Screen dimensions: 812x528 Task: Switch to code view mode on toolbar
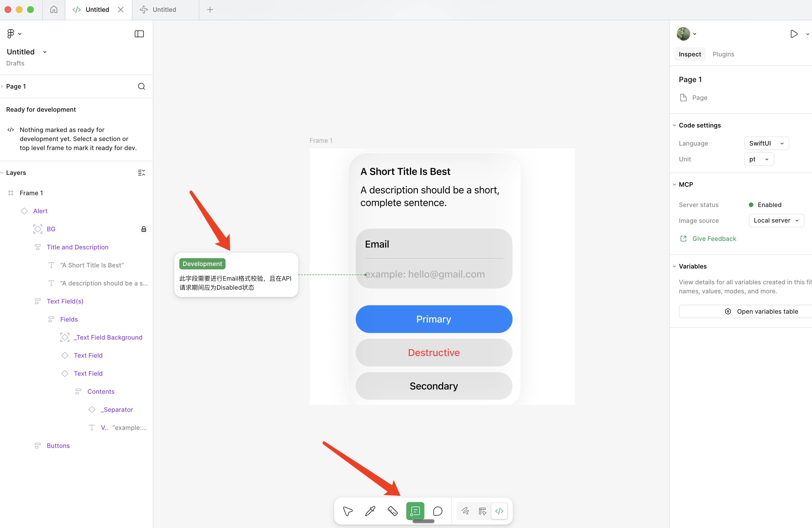point(499,511)
